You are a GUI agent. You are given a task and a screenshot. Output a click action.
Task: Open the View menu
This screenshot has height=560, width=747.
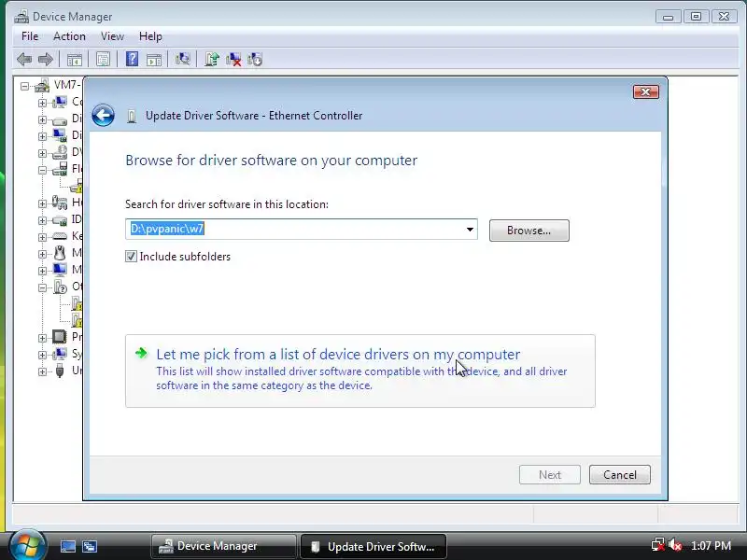[x=112, y=36]
